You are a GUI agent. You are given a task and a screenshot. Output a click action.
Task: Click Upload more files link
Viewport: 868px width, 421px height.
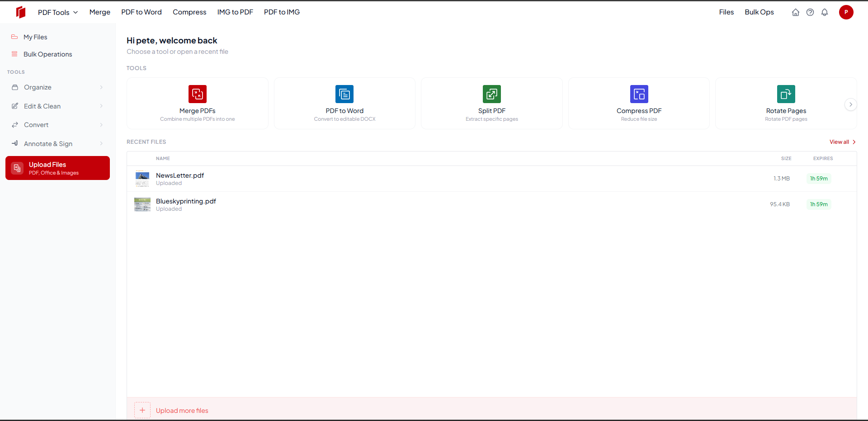[x=182, y=411]
